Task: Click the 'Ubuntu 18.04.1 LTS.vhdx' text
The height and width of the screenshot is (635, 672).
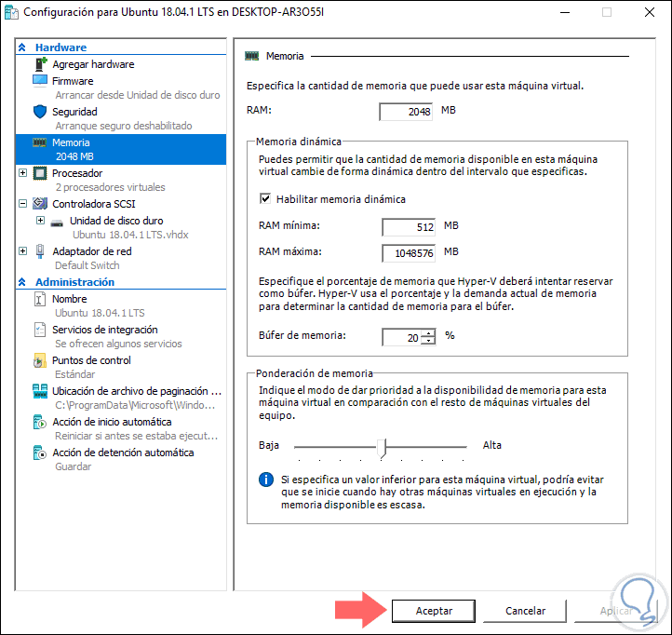Action: 130,235
